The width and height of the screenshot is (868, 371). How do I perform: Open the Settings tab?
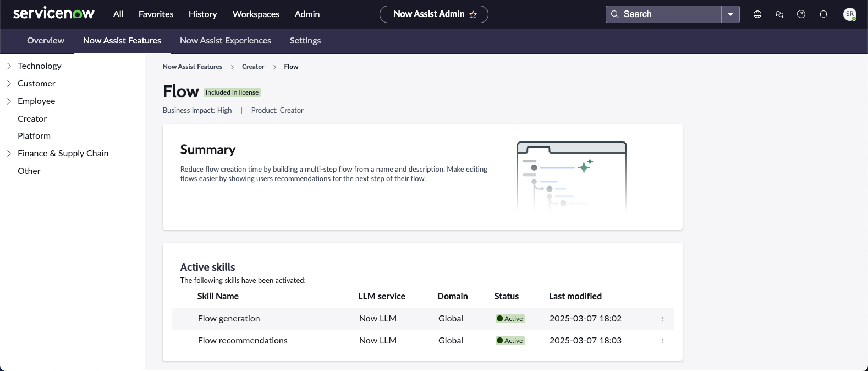[305, 41]
